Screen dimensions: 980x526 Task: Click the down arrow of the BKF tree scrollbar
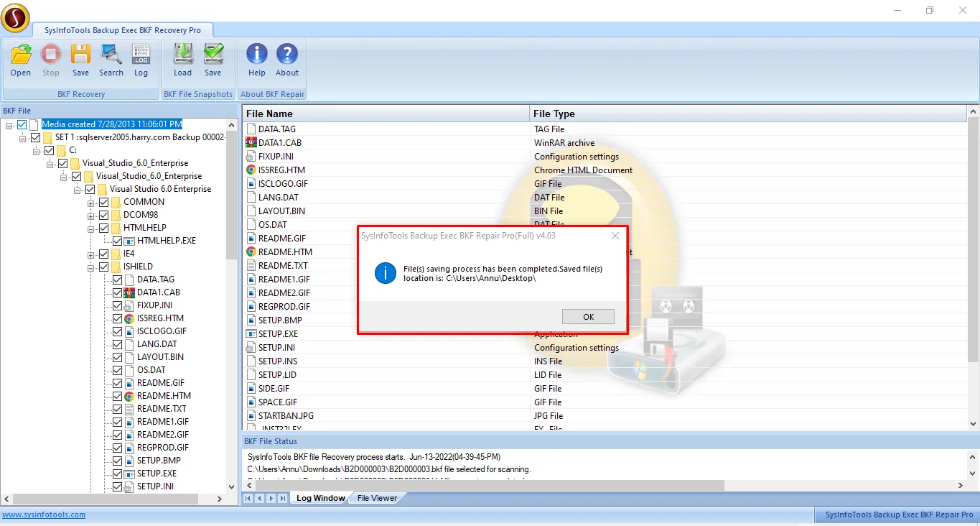231,486
